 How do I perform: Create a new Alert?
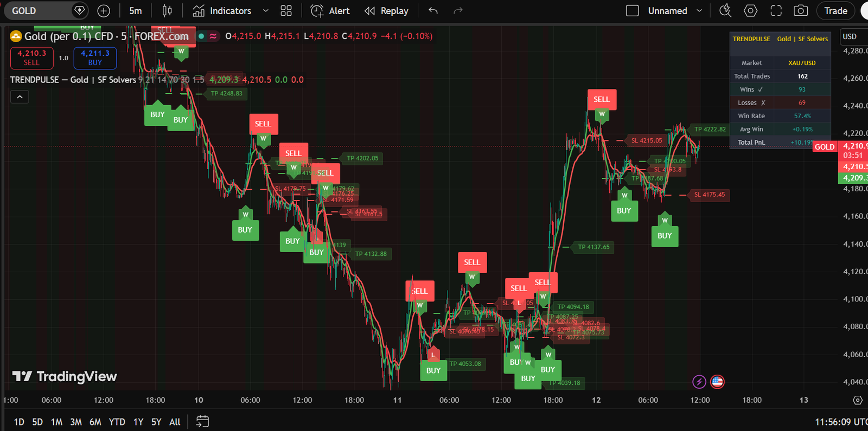coord(330,11)
